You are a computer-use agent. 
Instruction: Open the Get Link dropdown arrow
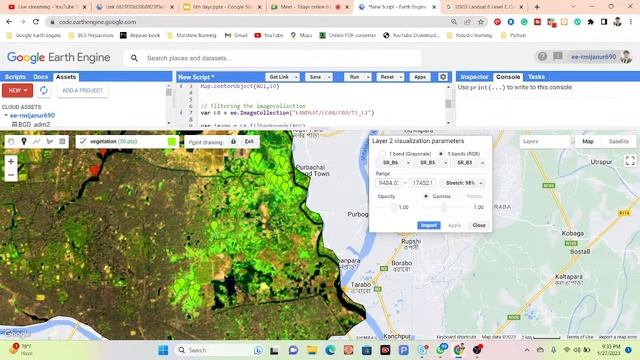(x=296, y=77)
